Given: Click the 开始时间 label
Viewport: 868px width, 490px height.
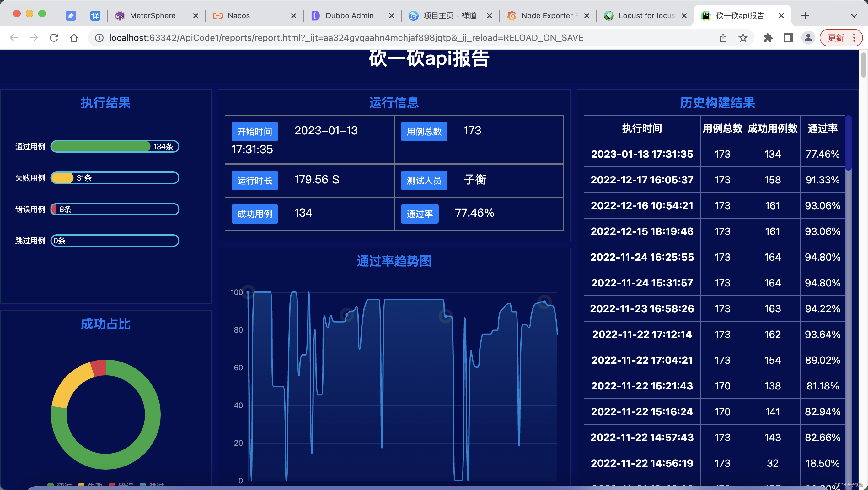Looking at the screenshot, I should point(255,132).
